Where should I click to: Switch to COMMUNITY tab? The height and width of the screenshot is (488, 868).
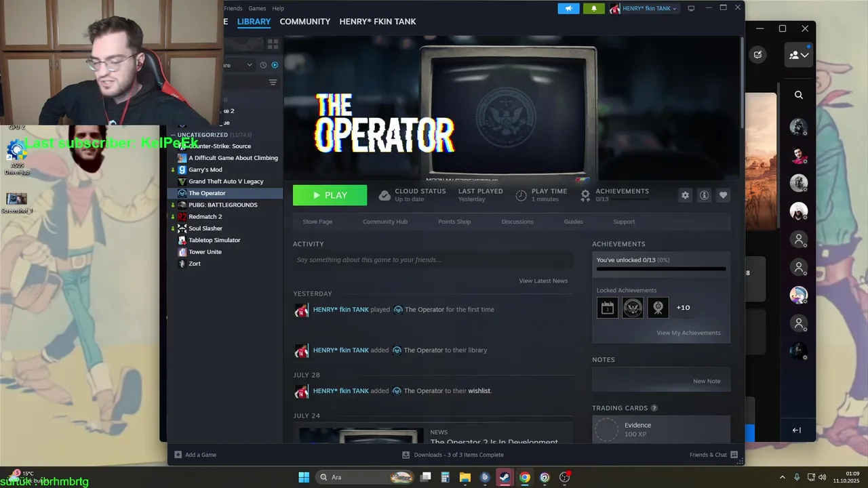pos(305,22)
